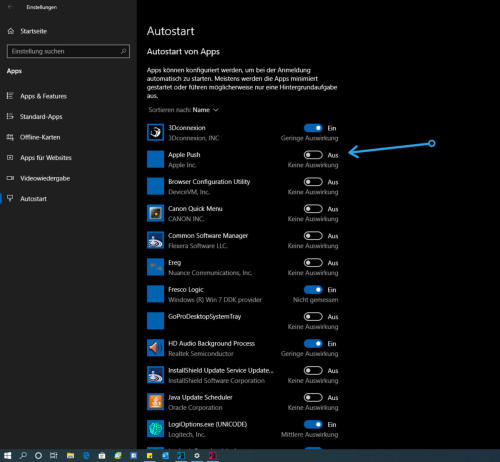This screenshot has width=500, height=462.
Task: Enable InstallShield Update Service toggle
Action: (313, 371)
